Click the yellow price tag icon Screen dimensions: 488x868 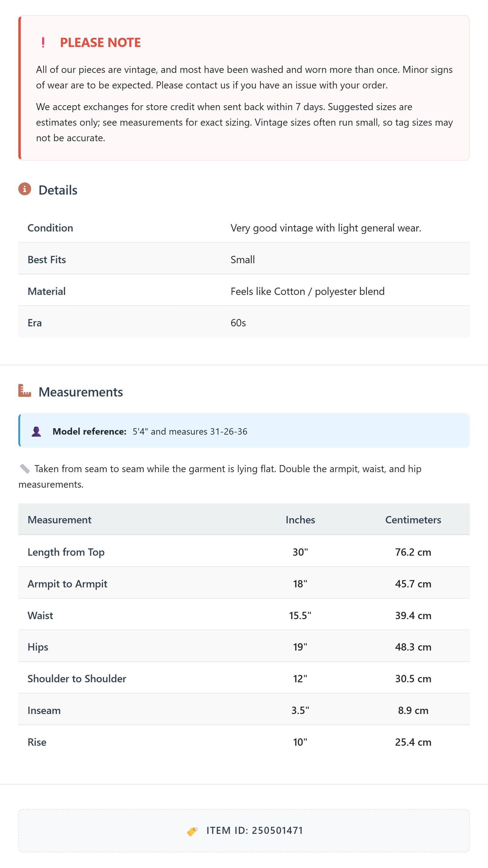click(192, 831)
